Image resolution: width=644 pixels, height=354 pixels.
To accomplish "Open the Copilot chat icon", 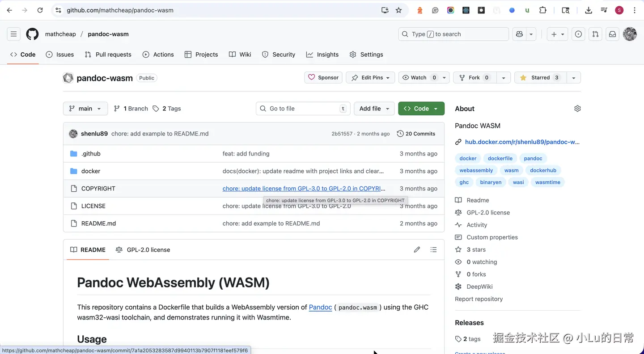I will point(519,34).
